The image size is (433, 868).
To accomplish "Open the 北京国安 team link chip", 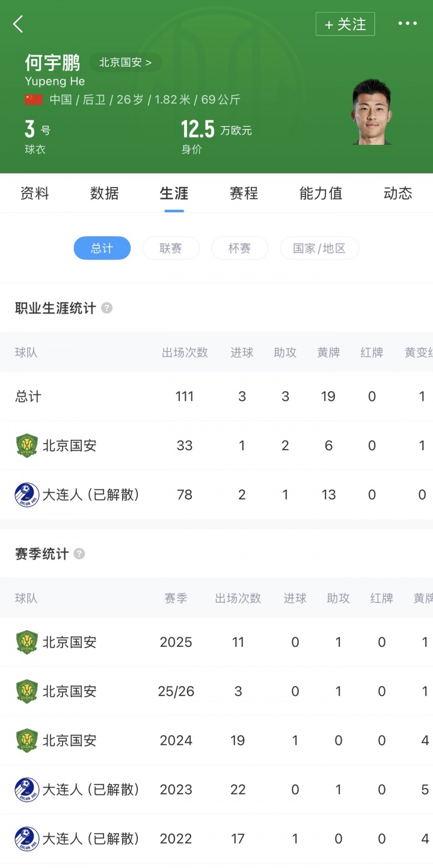I will (x=125, y=63).
